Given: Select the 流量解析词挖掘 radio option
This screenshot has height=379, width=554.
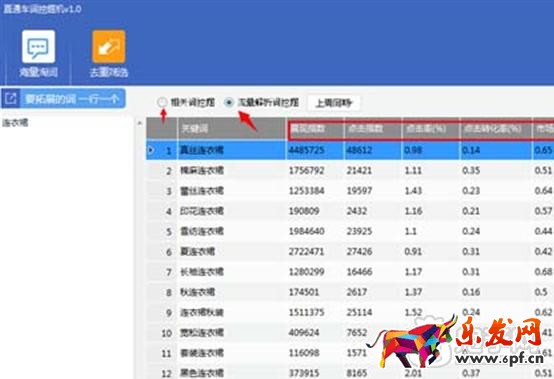Looking at the screenshot, I should coord(229,102).
